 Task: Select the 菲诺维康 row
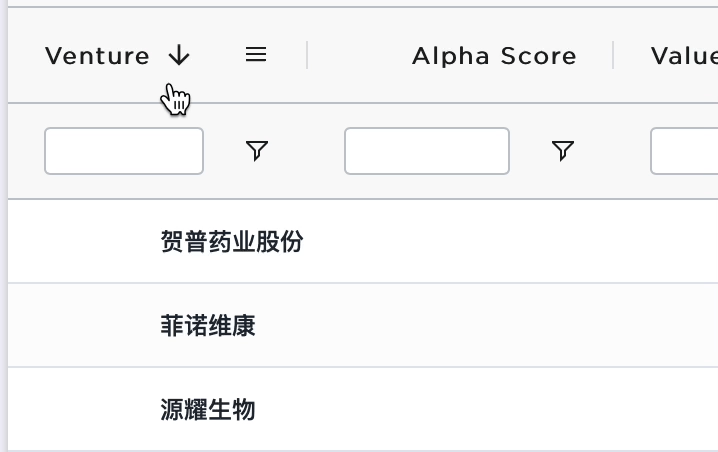point(363,325)
